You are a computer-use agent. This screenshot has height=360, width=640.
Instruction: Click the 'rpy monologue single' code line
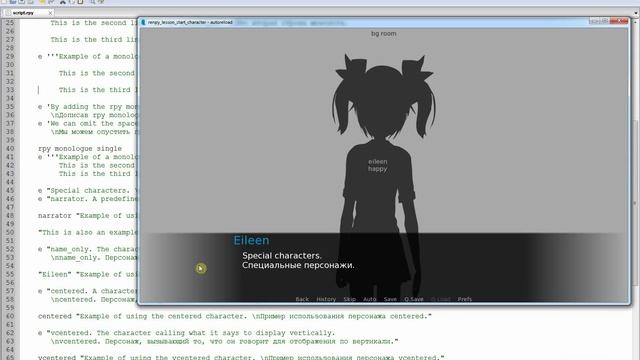(x=80, y=149)
